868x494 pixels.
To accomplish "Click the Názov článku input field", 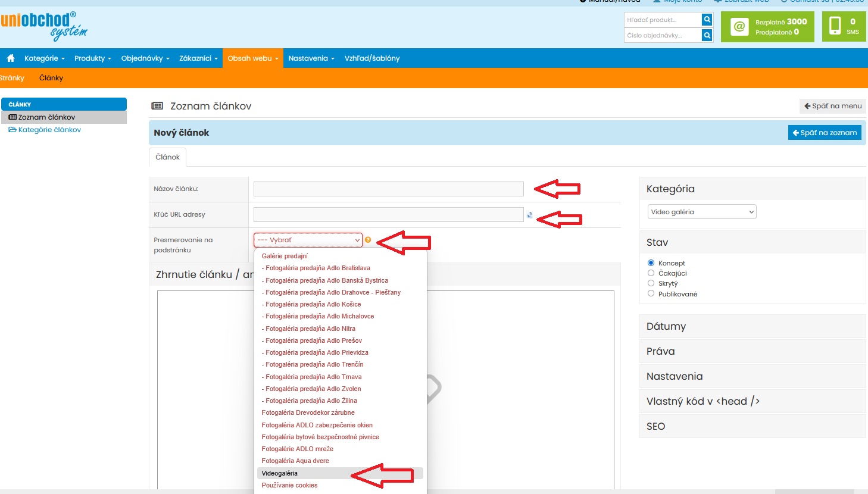I will tap(388, 189).
